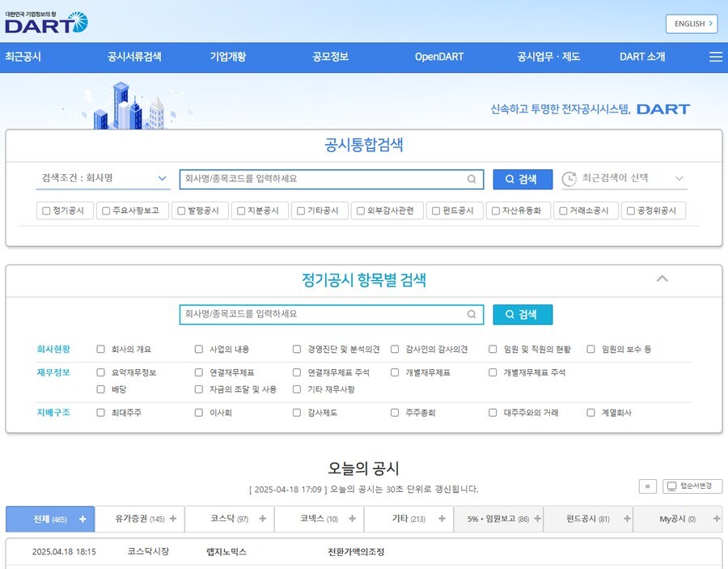Check the 기타공시 checkbox
Screen dimensions: 728x569
pos(301,211)
